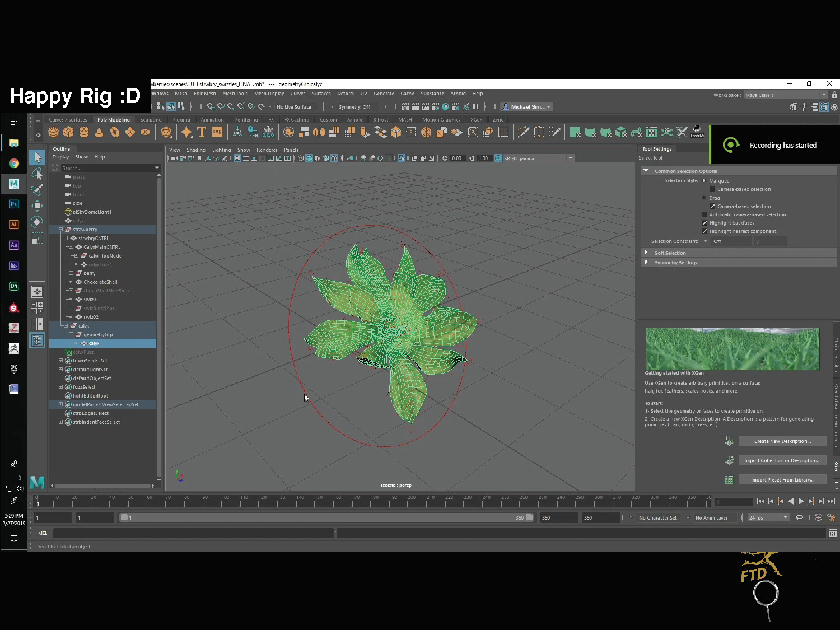The width and height of the screenshot is (840, 630).
Task: Open the Deform menu
Action: 346,94
